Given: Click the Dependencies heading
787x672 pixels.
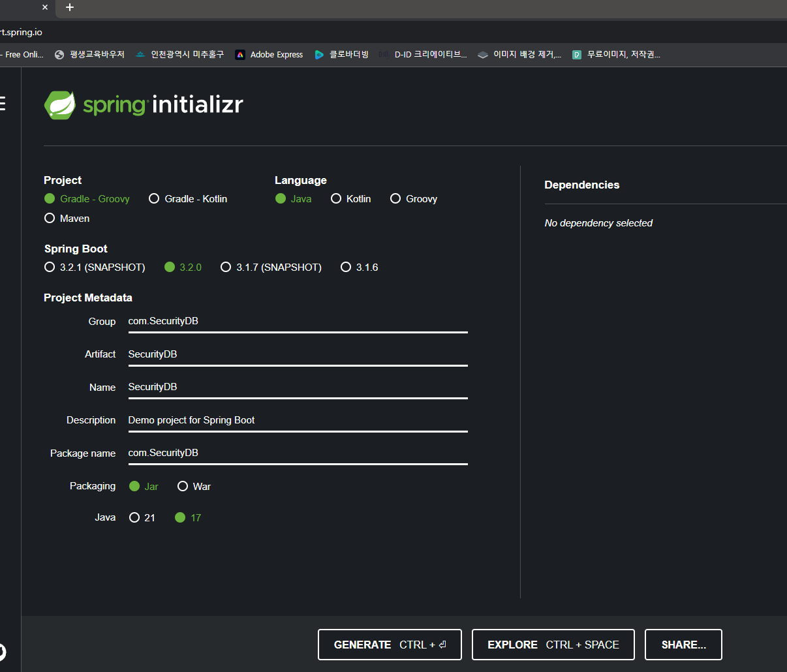Looking at the screenshot, I should [x=582, y=185].
